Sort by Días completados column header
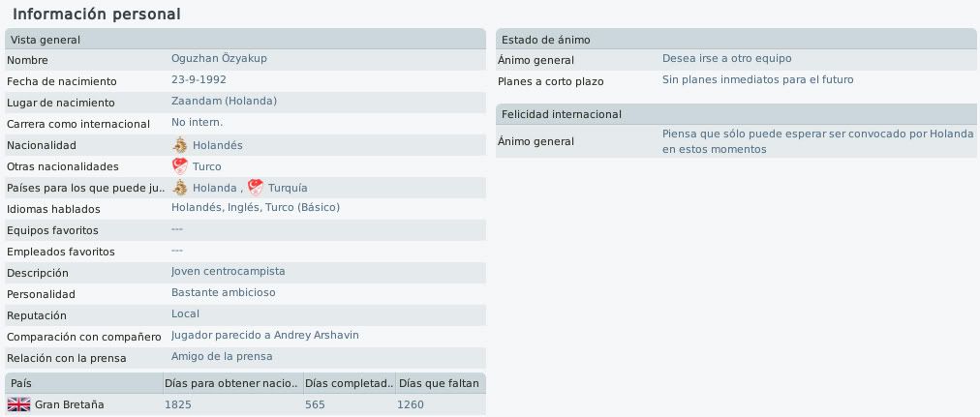 pyautogui.click(x=349, y=383)
